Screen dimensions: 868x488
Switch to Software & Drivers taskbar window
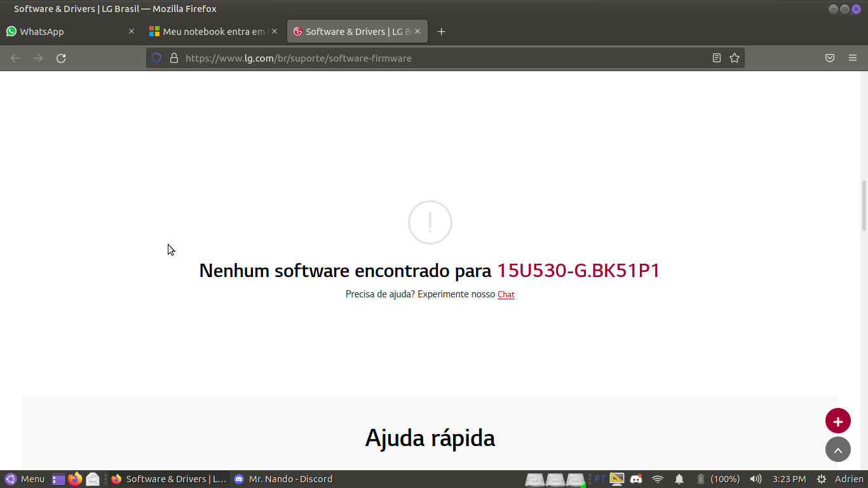[168, 479]
